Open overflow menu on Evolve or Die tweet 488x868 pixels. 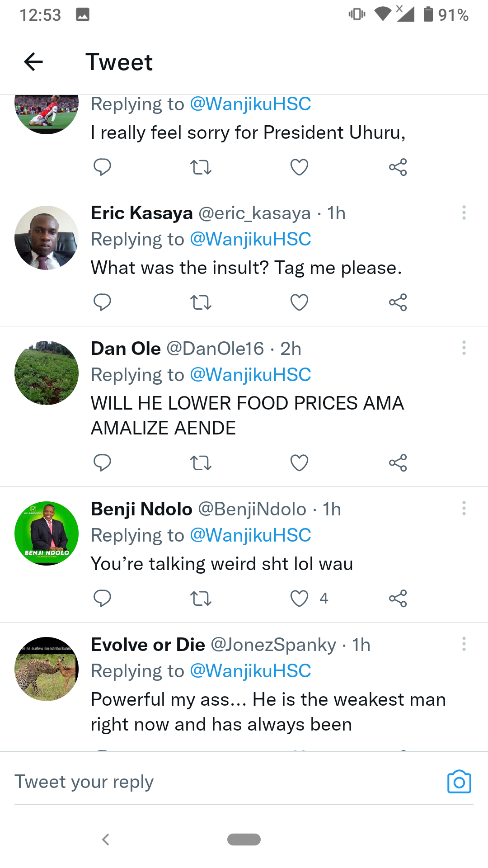[x=464, y=644]
